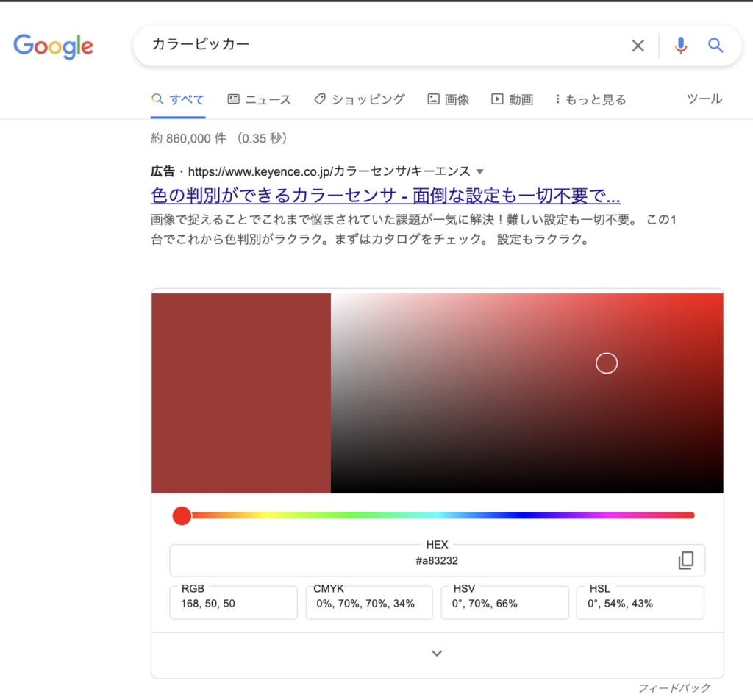Screen dimensions: 753x700
Task: Switch to the ショッピング tab
Action: [x=359, y=99]
